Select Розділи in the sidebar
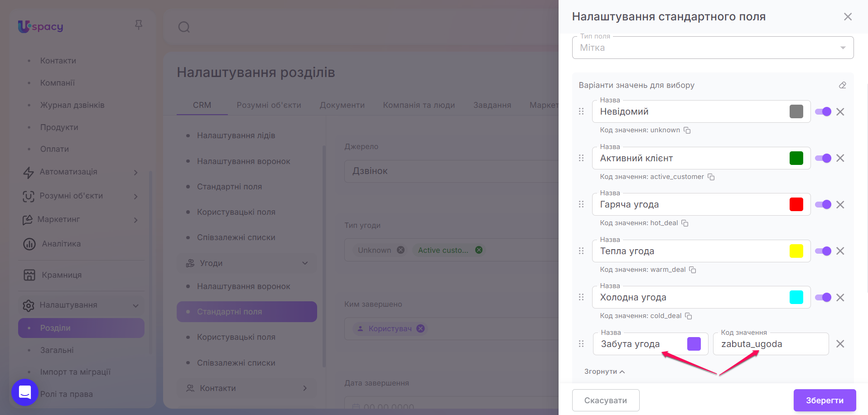The width and height of the screenshot is (868, 415). (81, 328)
